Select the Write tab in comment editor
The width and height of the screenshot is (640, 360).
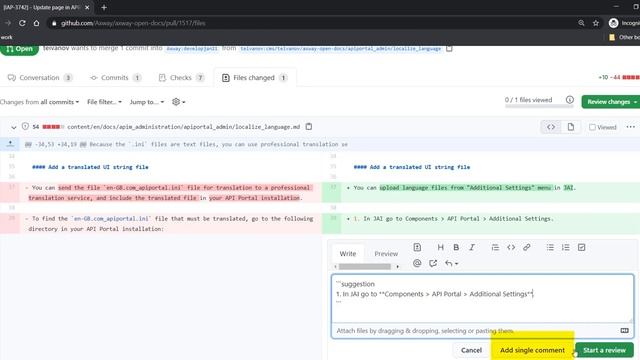click(348, 253)
